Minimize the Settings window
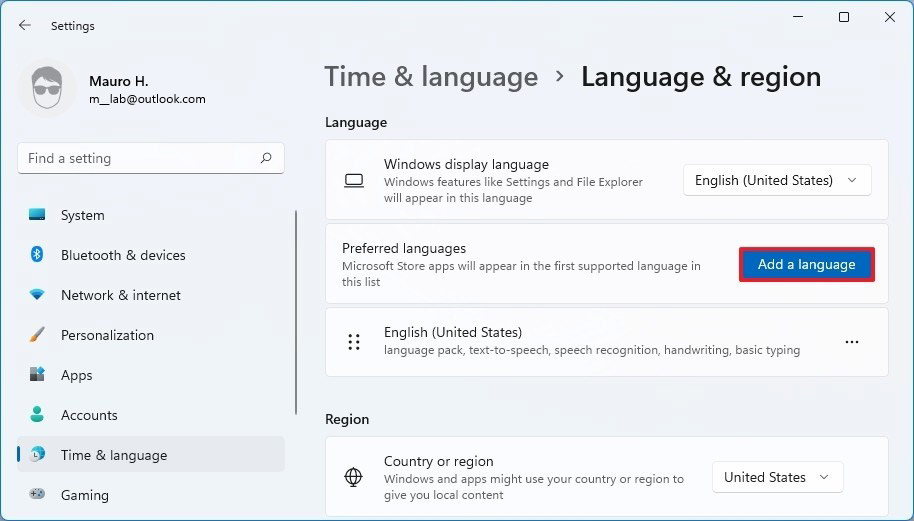The height and width of the screenshot is (521, 914). pyautogui.click(x=798, y=17)
